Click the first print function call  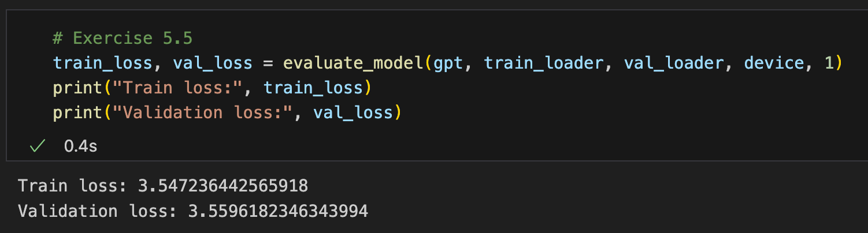[77, 88]
